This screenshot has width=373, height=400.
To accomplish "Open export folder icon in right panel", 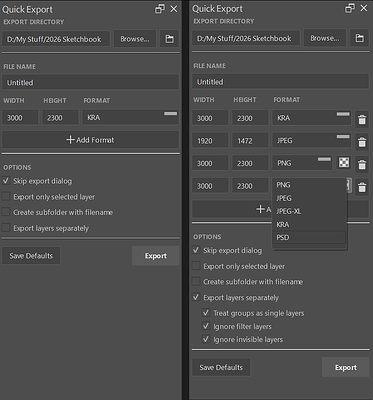I will pos(359,38).
